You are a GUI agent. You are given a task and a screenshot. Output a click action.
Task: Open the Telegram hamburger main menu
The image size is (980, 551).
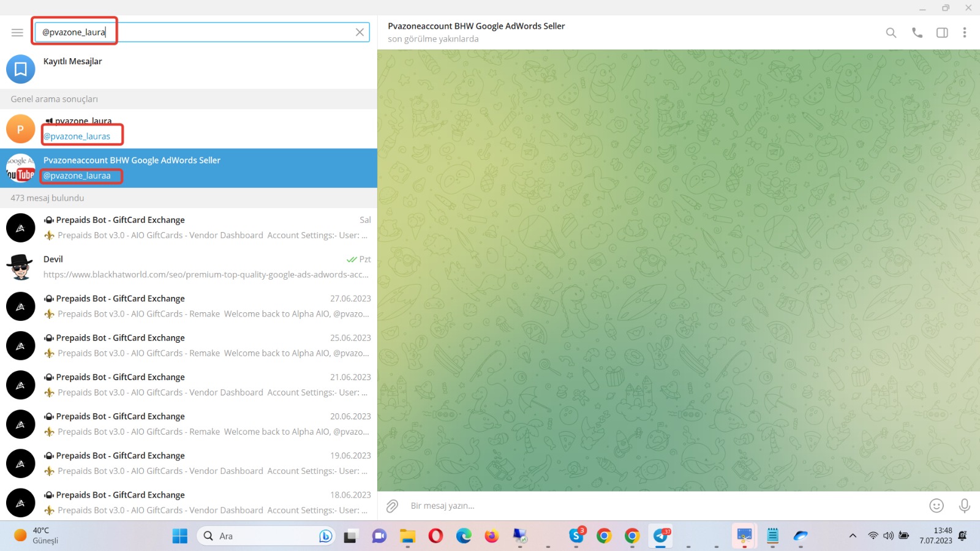pos(17,32)
